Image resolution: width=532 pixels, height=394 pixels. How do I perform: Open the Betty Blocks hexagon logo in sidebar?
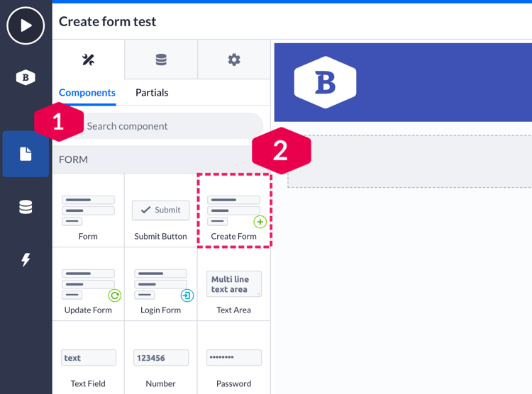tap(26, 77)
